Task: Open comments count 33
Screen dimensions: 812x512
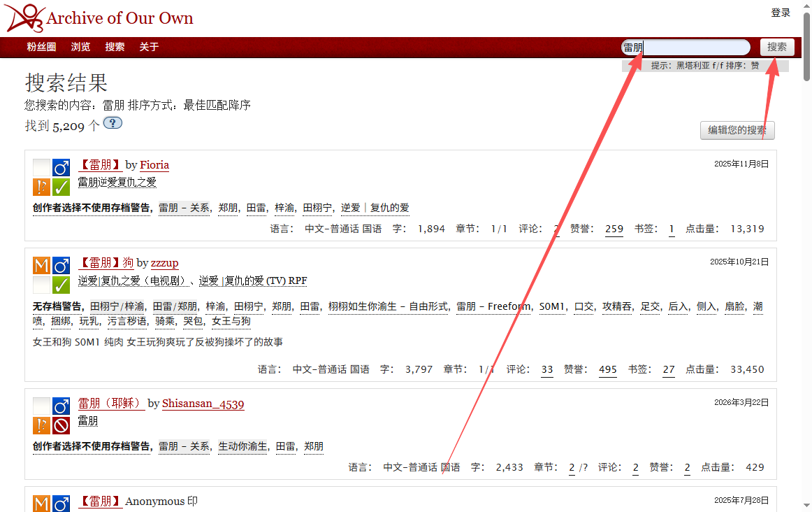Action: [x=547, y=369]
